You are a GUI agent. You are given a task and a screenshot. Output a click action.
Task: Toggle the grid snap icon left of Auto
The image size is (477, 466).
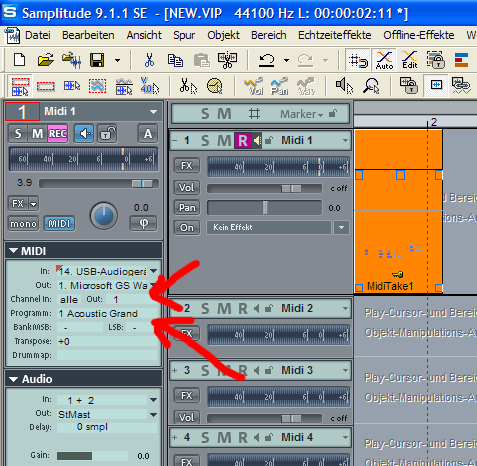click(x=358, y=60)
